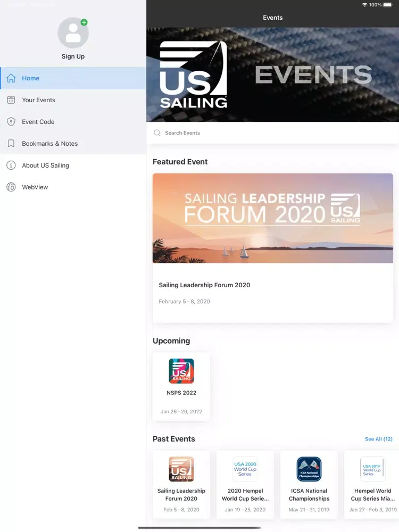The height and width of the screenshot is (532, 399).
Task: Click the Feb 5–8, 2020 past event date
Action: click(x=181, y=510)
